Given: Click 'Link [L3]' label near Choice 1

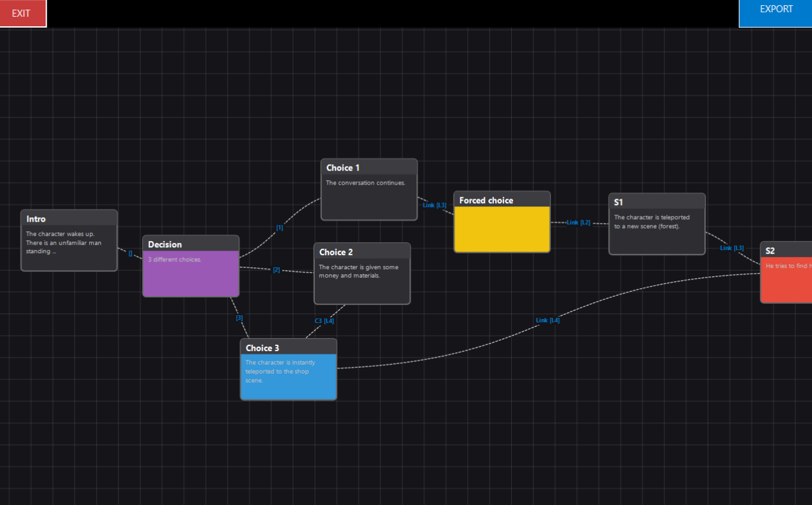Looking at the screenshot, I should tap(434, 205).
